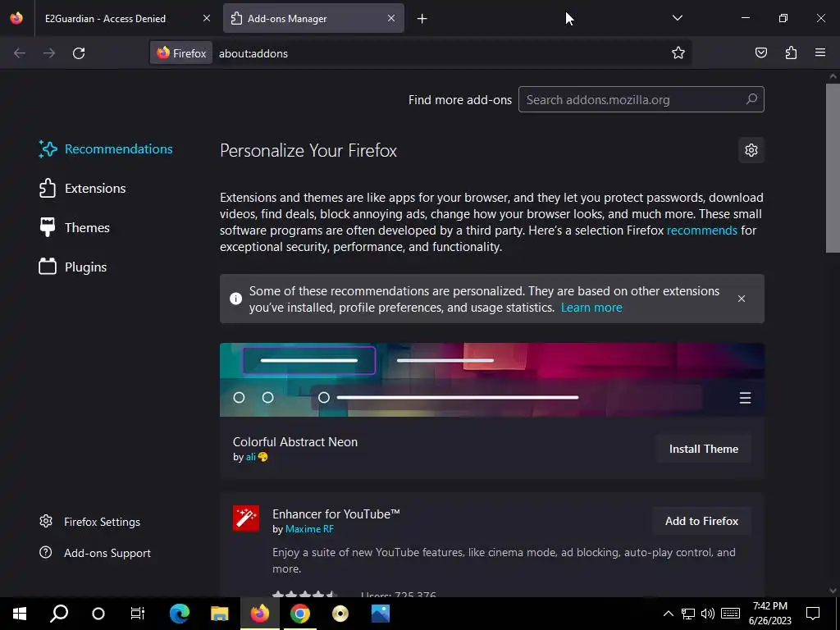The width and height of the screenshot is (840, 630).
Task: Open Firefox Settings from the sidebar
Action: click(90, 522)
